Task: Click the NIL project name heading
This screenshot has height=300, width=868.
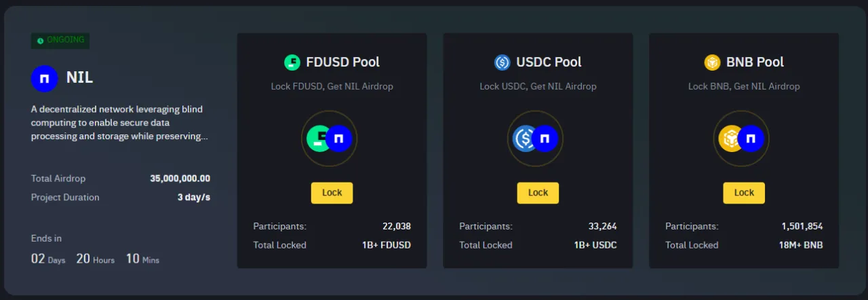Action: click(79, 78)
